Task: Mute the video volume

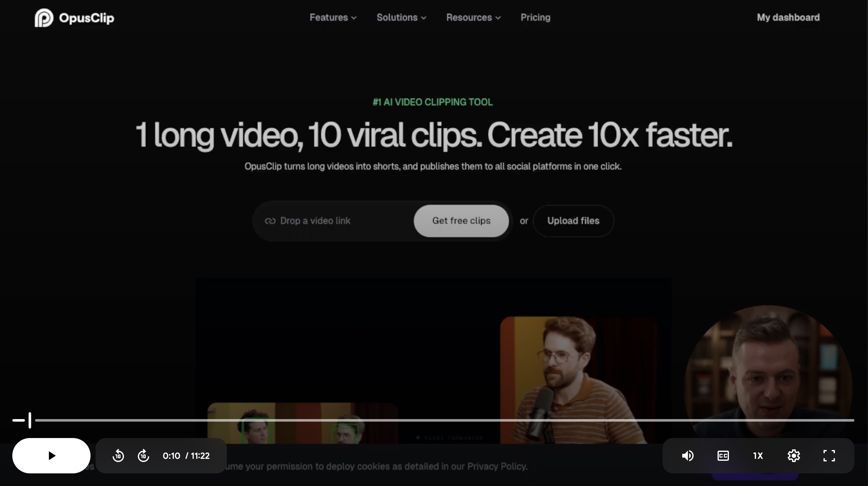Action: (688, 456)
